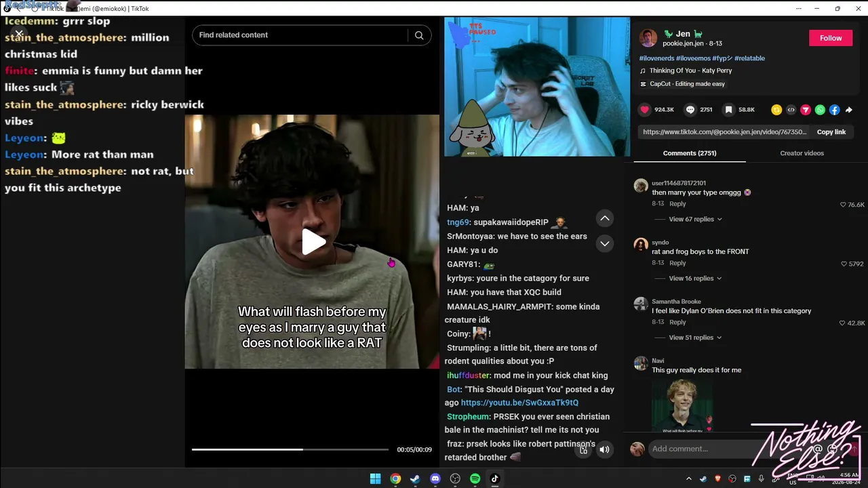The image size is (868, 488).
Task: Open Jen's profile avatar
Action: [648, 38]
